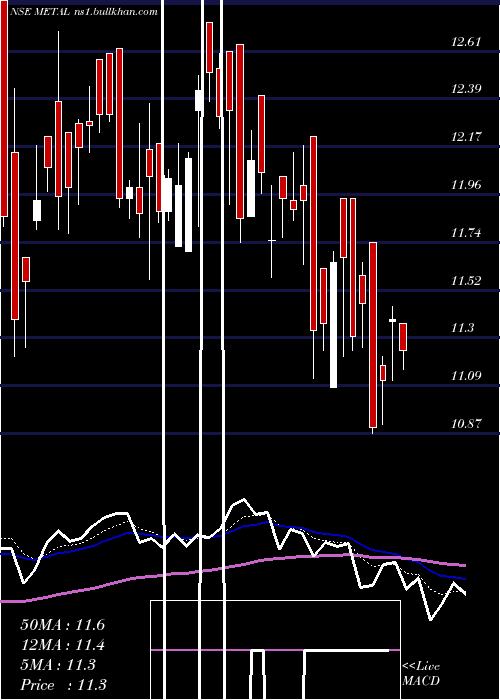The image size is (500, 700).
Task: Click the 11.74 price axis label
Action: coord(466,233)
